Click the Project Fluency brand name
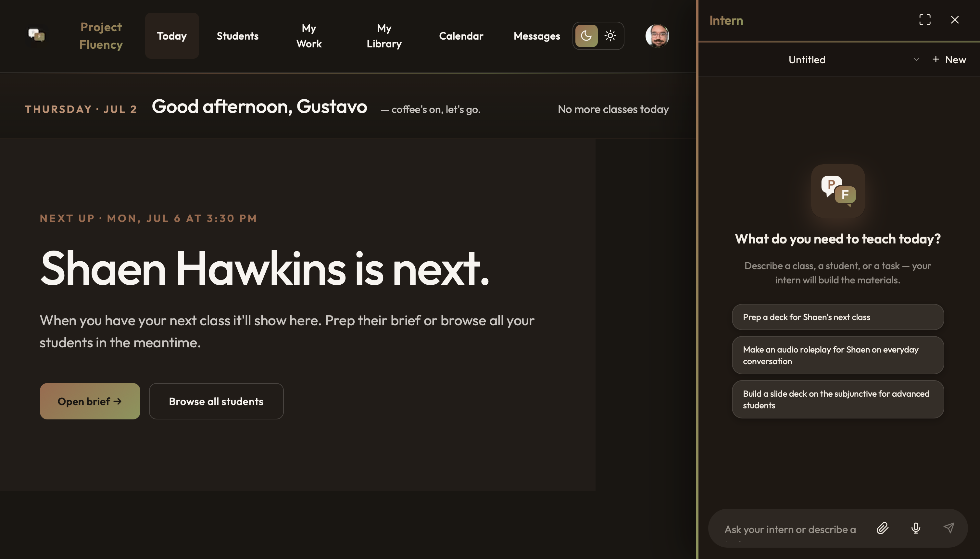The width and height of the screenshot is (980, 559). click(101, 36)
